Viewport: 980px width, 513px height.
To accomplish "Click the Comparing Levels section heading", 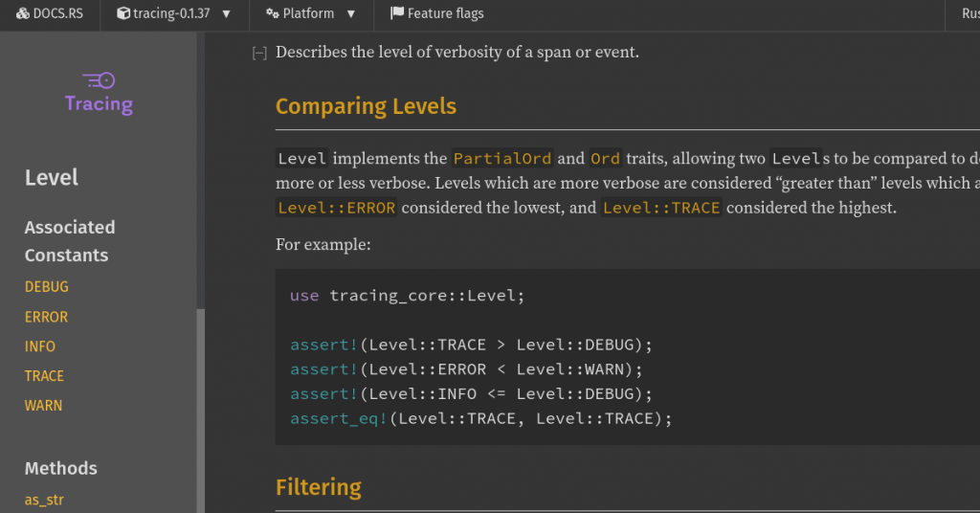I will click(366, 106).
